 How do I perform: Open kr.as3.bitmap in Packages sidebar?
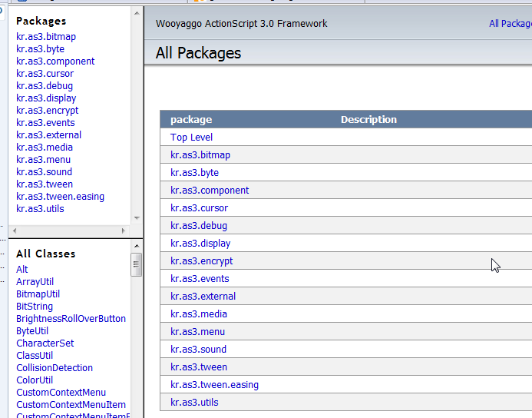[x=46, y=37]
